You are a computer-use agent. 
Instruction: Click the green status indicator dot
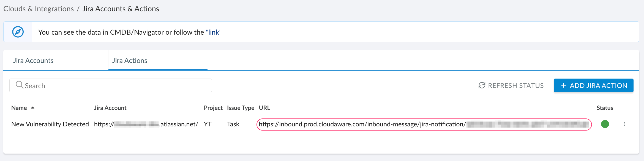point(605,124)
